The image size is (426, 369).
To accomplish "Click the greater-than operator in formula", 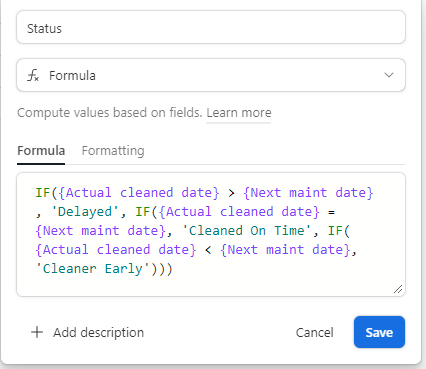I will (231, 193).
